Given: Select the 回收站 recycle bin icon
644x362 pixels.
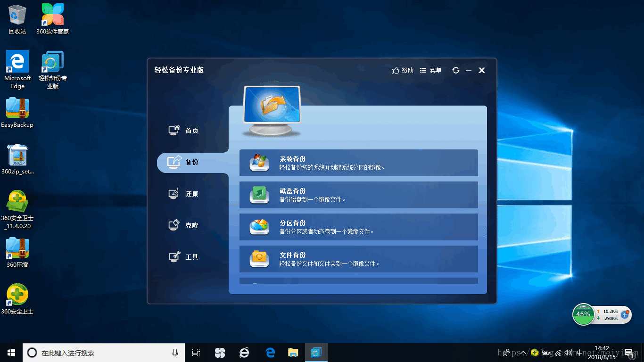Looking at the screenshot, I should tap(17, 19).
